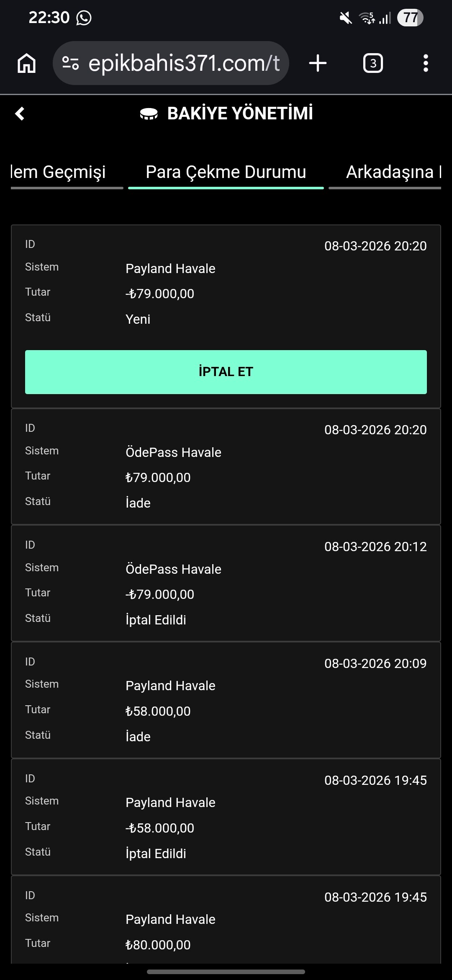452x980 pixels.
Task: Select the Para Çekme Durumu tab
Action: [x=226, y=172]
